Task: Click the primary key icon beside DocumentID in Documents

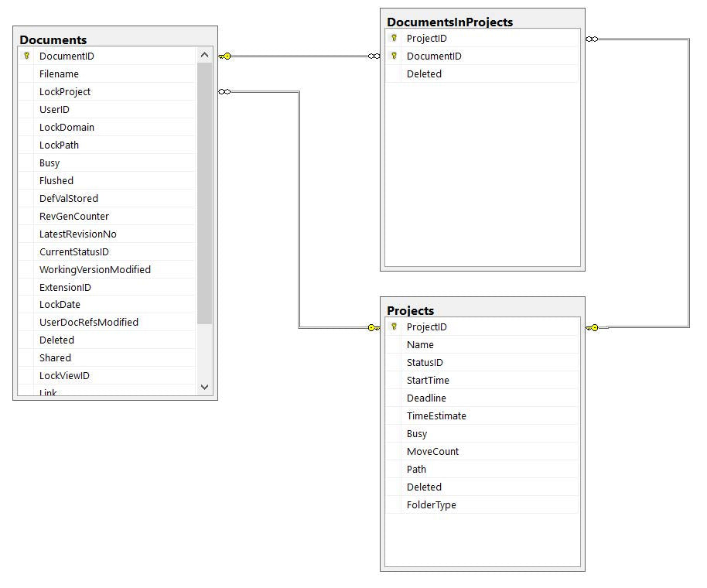Action: tap(26, 56)
